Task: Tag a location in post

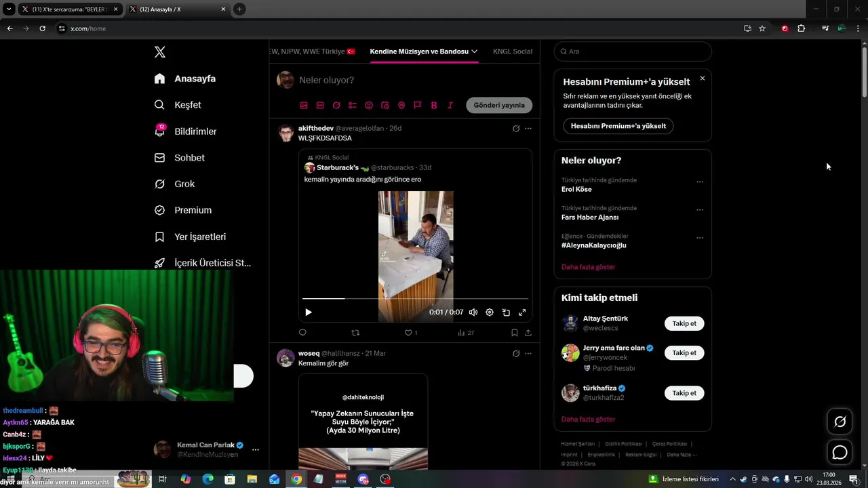Action: [401, 105]
